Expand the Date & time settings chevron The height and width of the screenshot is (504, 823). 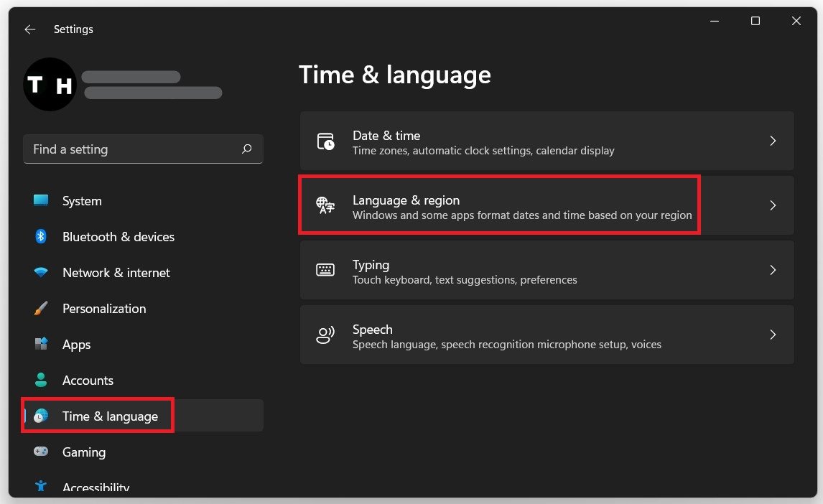tap(773, 141)
